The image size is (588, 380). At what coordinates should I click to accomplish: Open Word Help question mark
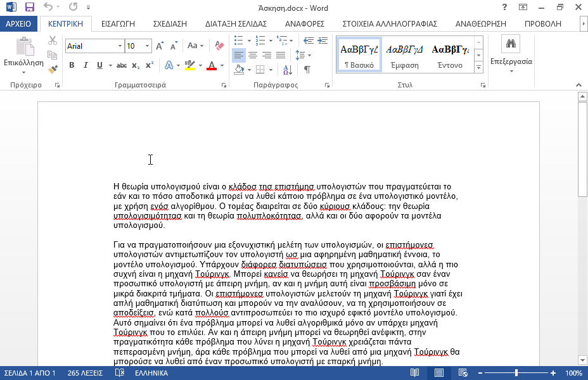pyautogui.click(x=504, y=7)
